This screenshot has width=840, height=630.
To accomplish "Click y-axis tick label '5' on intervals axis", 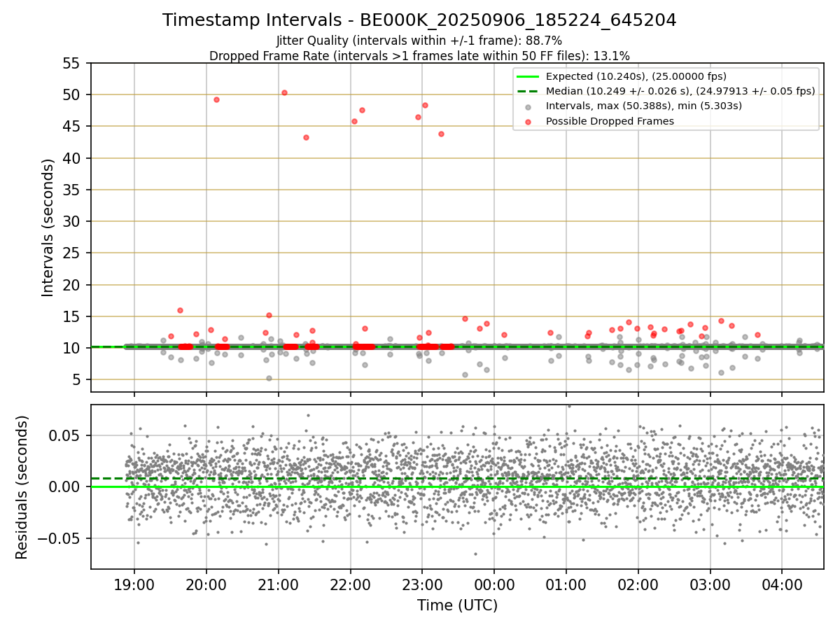I will coord(77,380).
